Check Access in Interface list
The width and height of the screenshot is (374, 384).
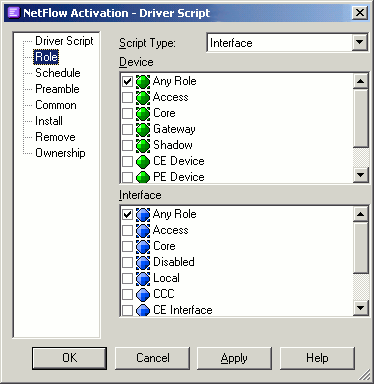click(x=127, y=230)
